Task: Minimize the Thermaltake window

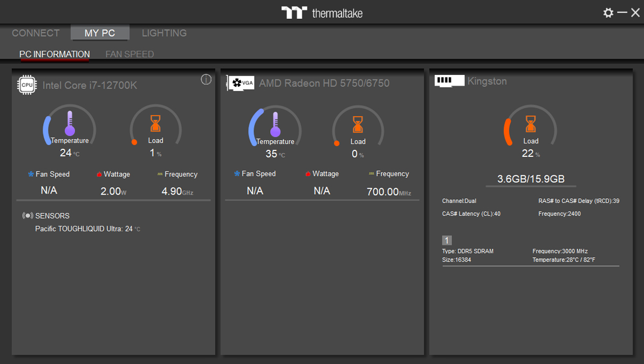Action: pos(622,13)
